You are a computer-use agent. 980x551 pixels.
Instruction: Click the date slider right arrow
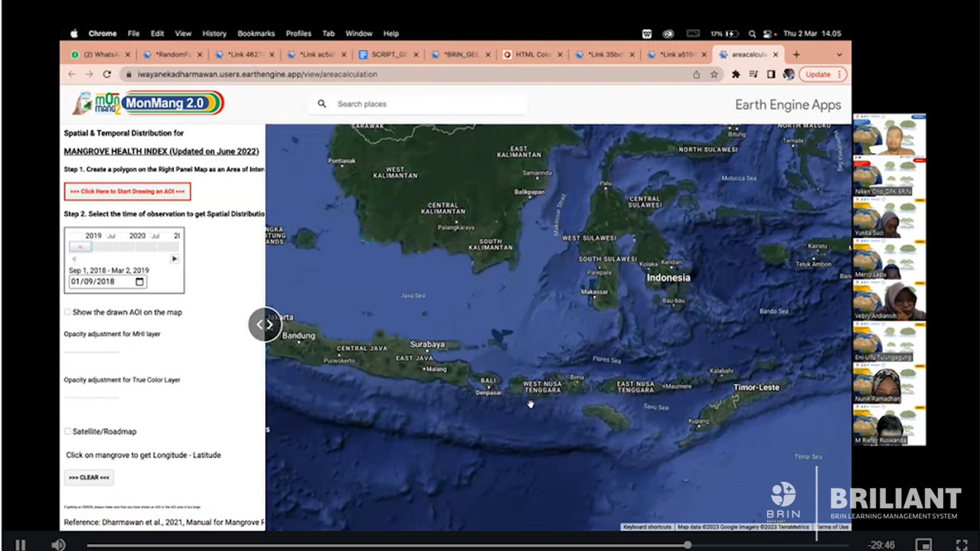174,259
